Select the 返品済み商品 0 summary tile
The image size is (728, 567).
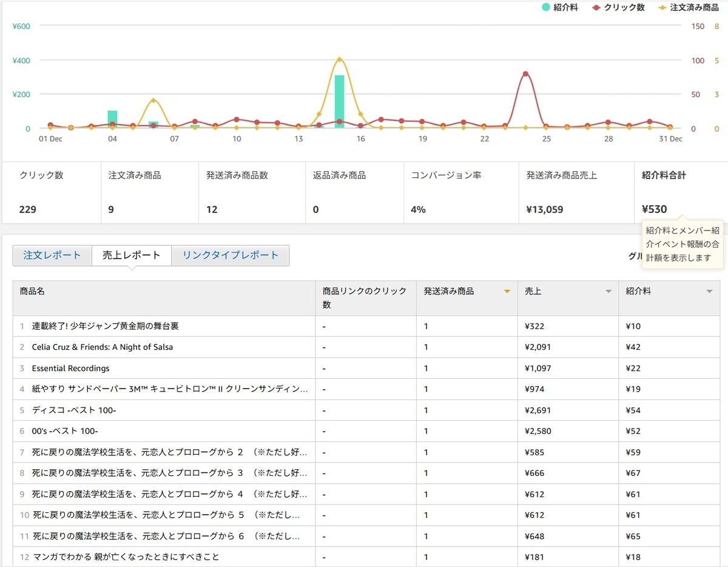coord(354,192)
